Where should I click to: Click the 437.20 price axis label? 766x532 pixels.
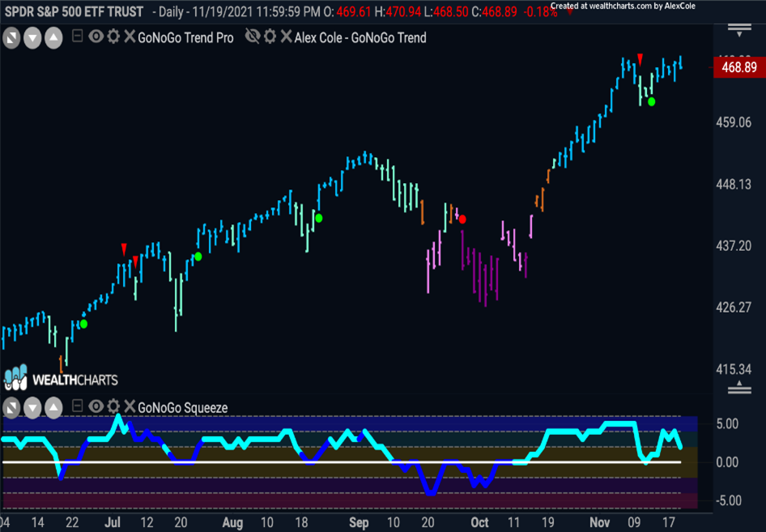click(x=734, y=245)
